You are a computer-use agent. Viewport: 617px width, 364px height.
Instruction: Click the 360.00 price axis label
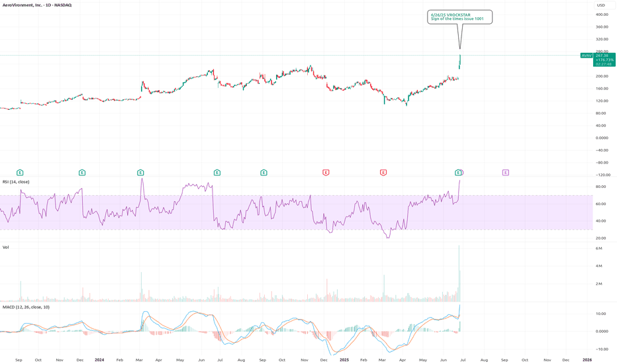(x=602, y=26)
